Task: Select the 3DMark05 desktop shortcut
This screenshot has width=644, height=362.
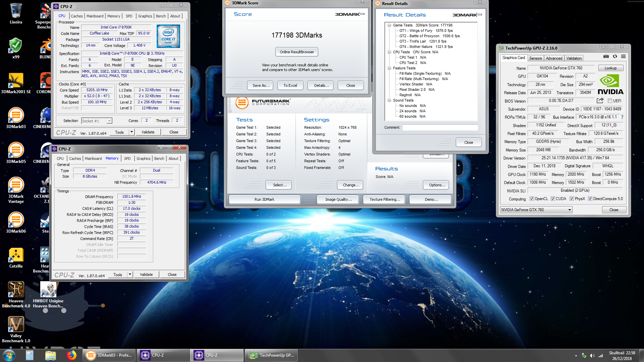Action: [x=16, y=153]
